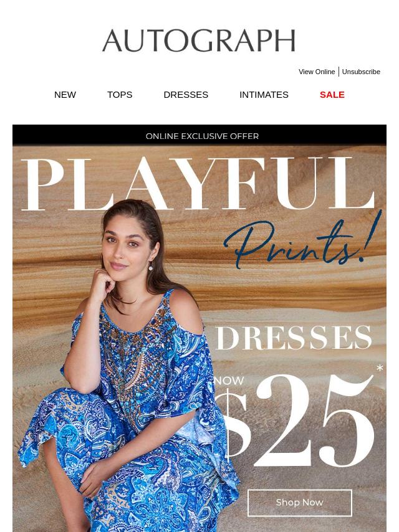Click the model's pearl drop earring
399x532 pixels.
click(x=150, y=267)
